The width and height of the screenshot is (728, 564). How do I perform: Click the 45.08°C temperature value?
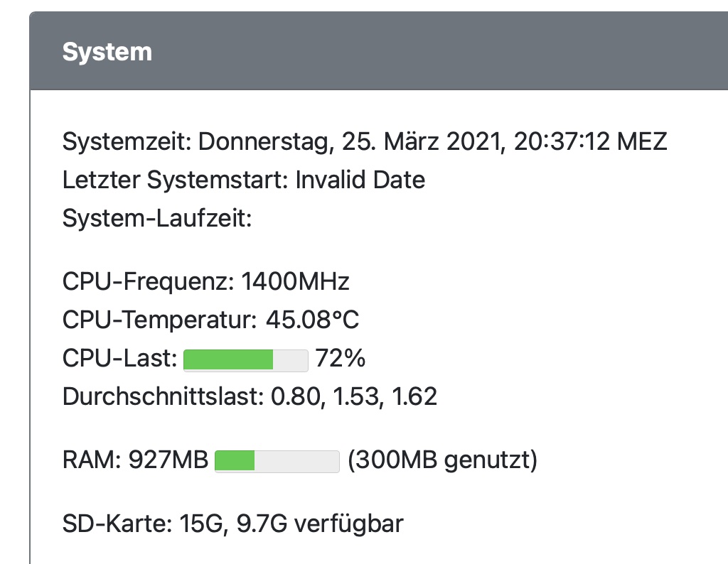coord(312,320)
